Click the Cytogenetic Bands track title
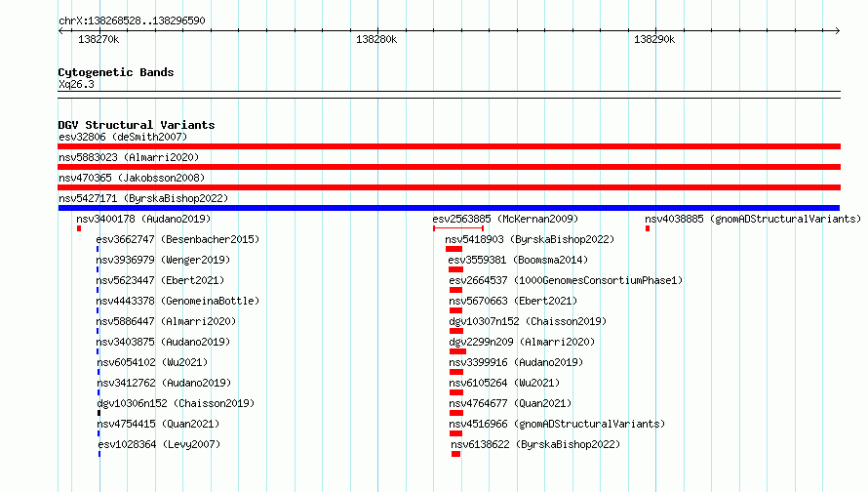Viewport: 868px width, 492px height. point(116,72)
